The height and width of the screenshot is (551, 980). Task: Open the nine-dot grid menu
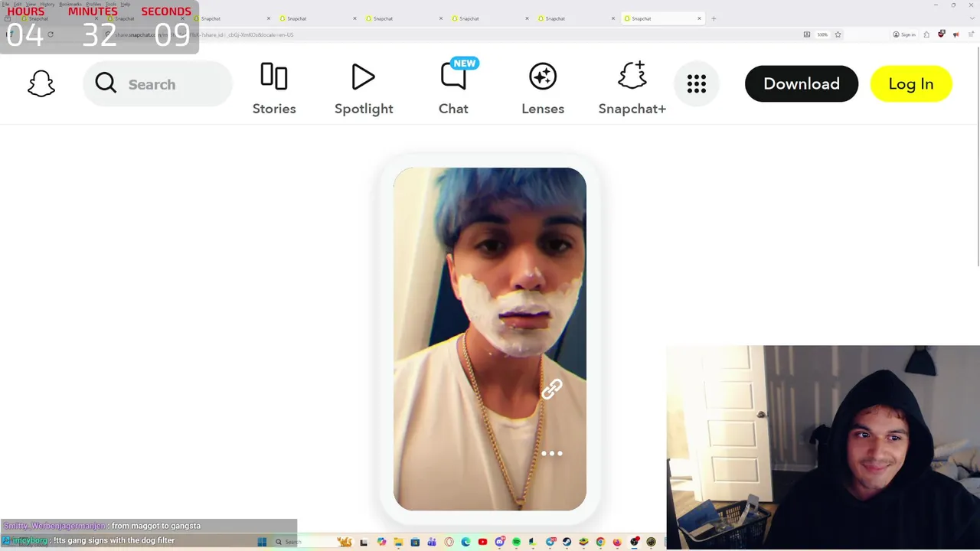(697, 84)
